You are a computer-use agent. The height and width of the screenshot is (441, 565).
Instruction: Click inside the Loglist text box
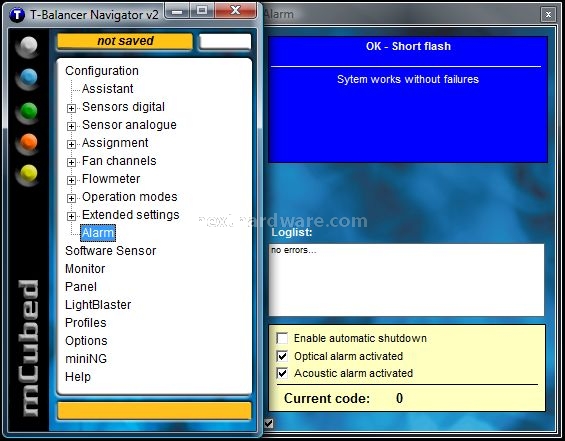click(406, 280)
